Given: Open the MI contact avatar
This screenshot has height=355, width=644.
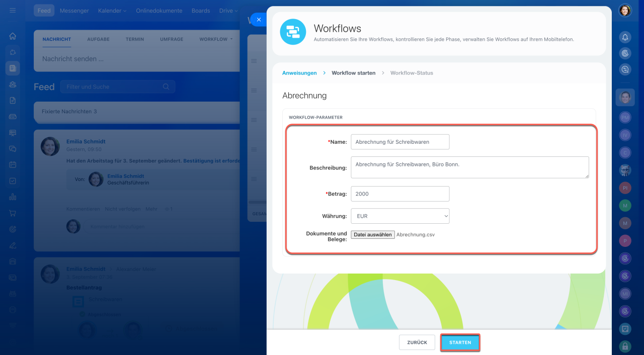Looking at the screenshot, I should (x=625, y=293).
